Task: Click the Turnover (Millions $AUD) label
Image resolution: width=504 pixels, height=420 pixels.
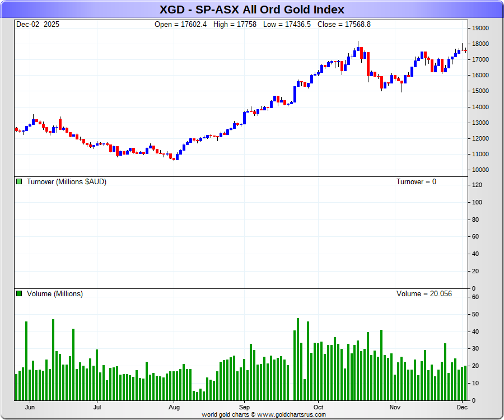Action: [67, 182]
